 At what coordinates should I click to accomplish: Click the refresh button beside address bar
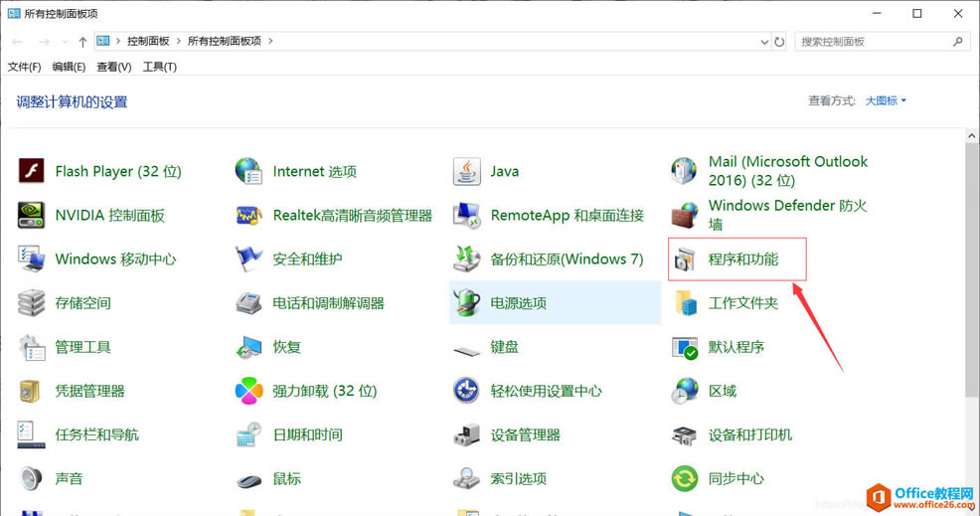point(779,42)
